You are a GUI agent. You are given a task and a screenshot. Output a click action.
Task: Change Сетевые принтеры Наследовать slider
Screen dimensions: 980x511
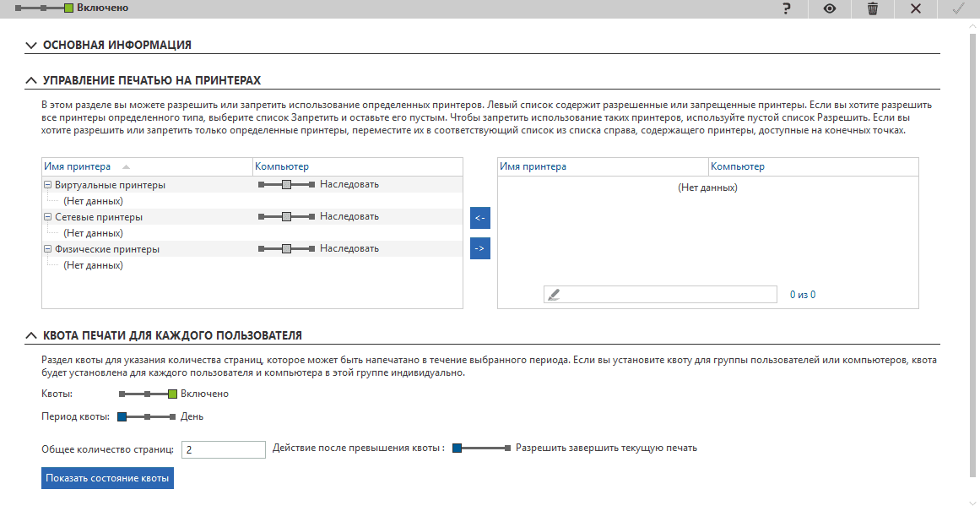tap(286, 216)
